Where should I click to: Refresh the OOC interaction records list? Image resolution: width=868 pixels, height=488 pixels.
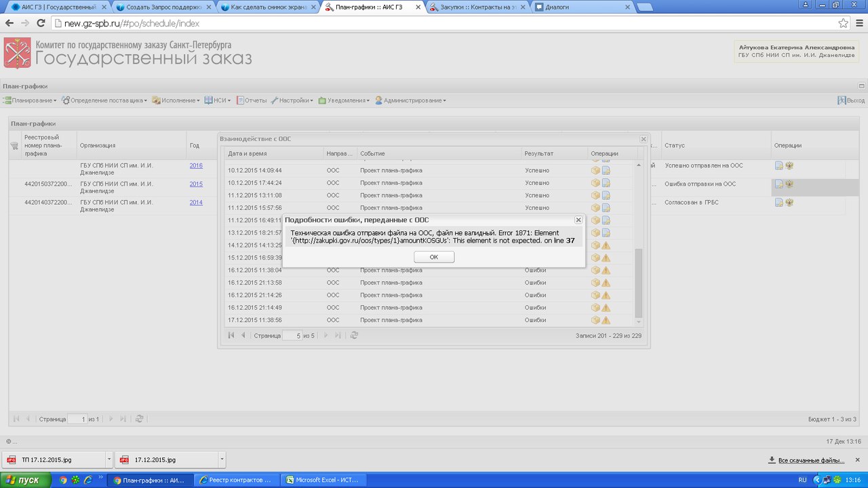pos(354,335)
